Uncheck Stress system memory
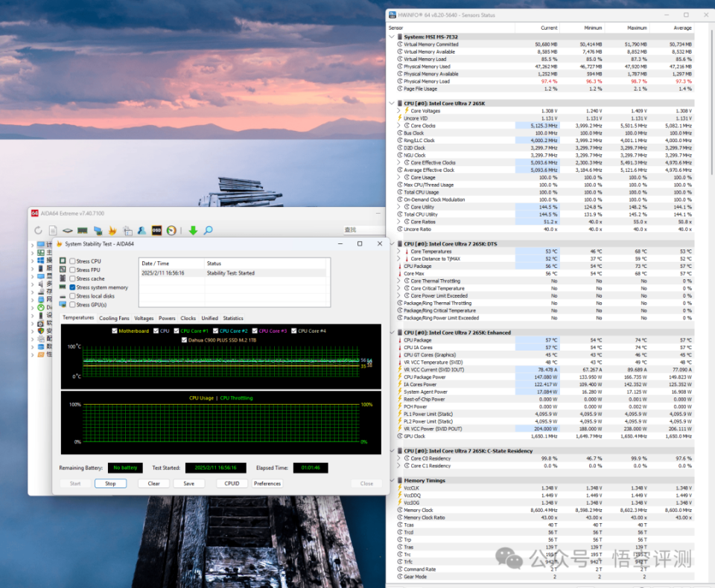Viewport: 715px width, 588px height. click(x=72, y=287)
